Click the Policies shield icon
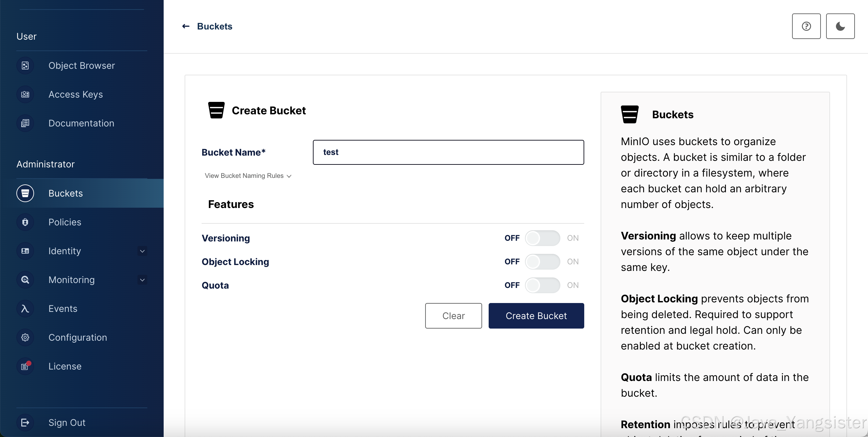 (25, 222)
